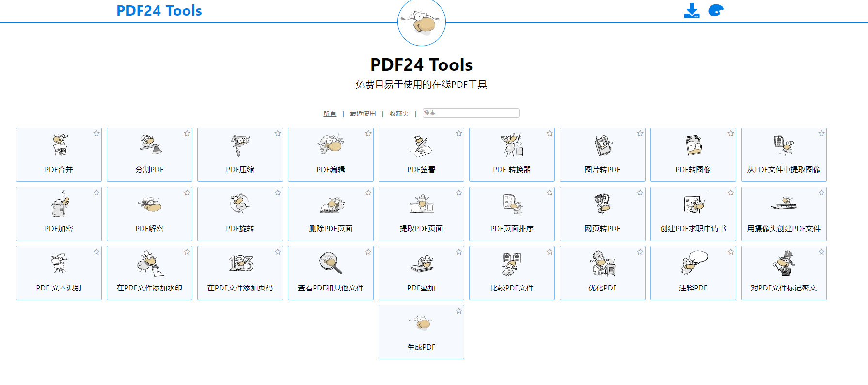Open the PDF压缩 tool icon
868x385 pixels.
tap(240, 145)
